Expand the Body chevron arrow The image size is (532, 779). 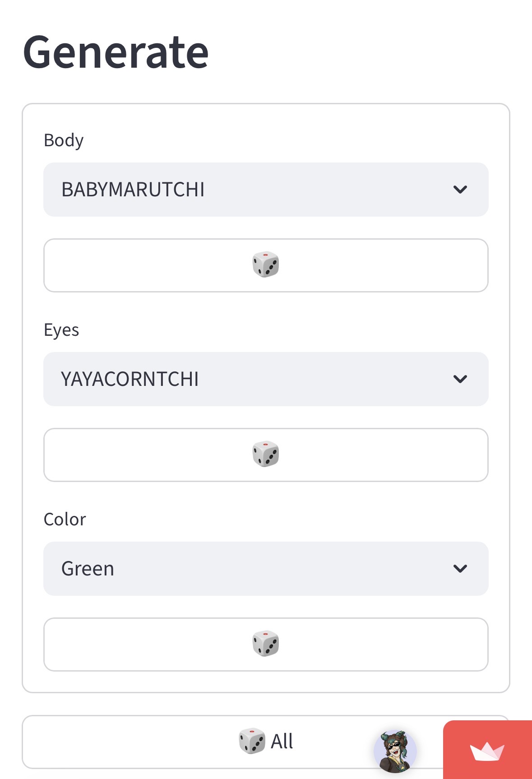coord(460,190)
